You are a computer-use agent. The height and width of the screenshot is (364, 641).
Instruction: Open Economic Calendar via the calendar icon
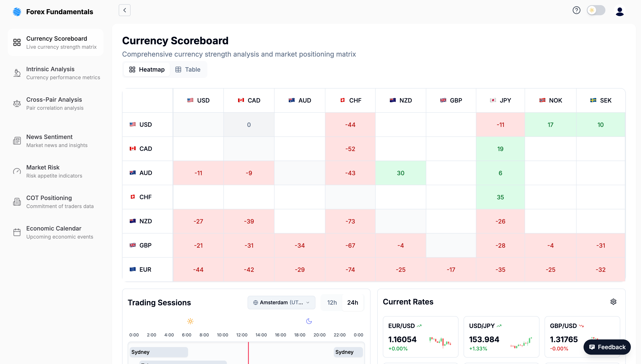(17, 232)
